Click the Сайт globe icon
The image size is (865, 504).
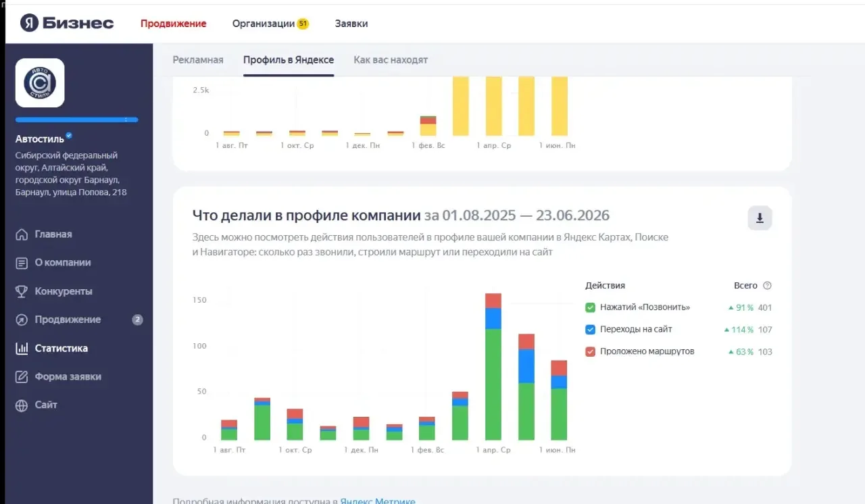[x=22, y=405]
